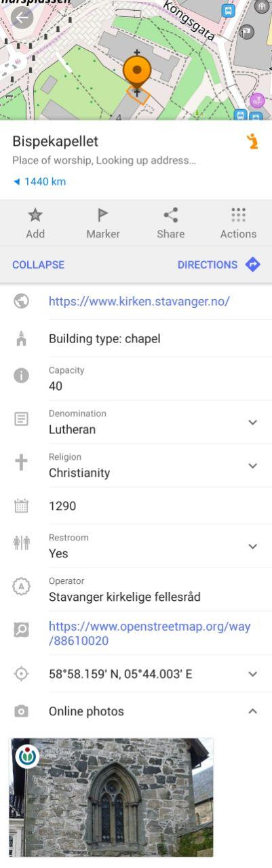This screenshot has height=868, width=272.
Task: Expand the Religion Christianity row
Action: pos(252,466)
